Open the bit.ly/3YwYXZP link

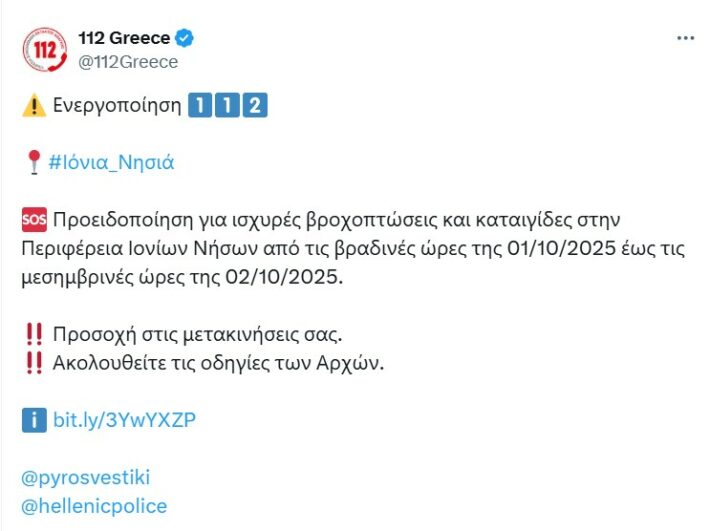pos(124,420)
